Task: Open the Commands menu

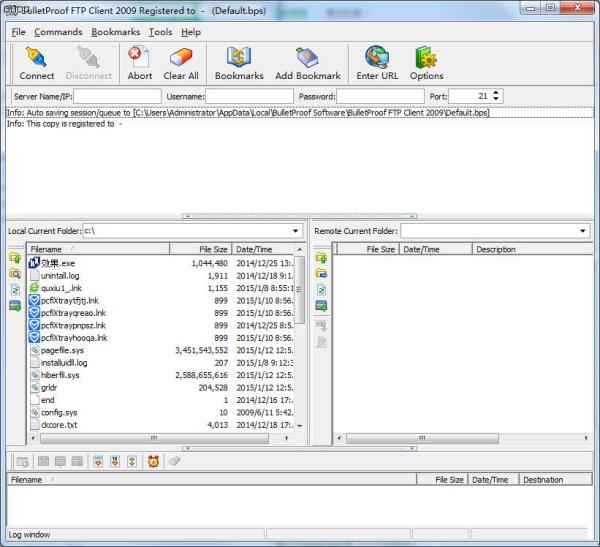Action: point(58,32)
